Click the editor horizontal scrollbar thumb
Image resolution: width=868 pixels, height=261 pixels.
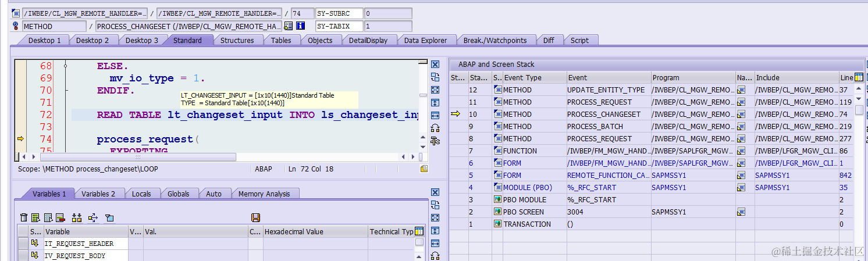coord(138,157)
